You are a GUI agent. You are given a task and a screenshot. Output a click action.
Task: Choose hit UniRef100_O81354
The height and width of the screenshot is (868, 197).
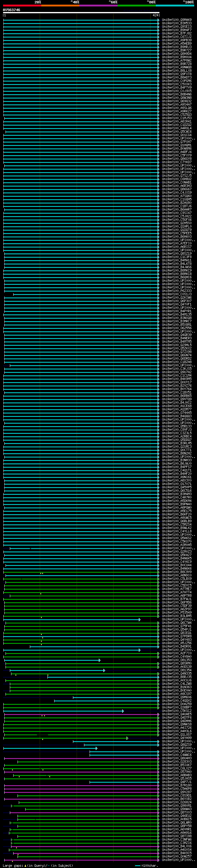(176, 670)
